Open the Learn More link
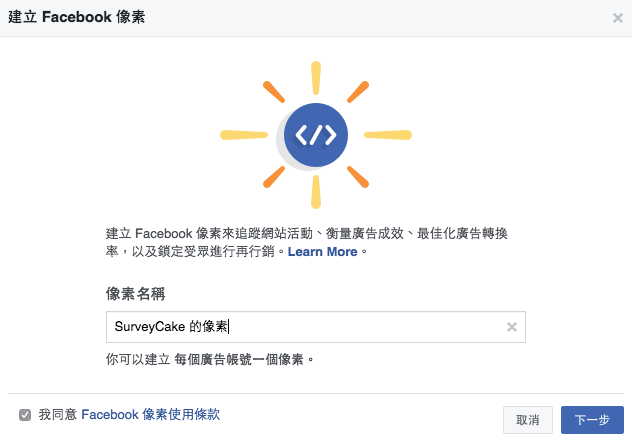Screen dimensions: 632x446 pyautogui.click(x=322, y=252)
